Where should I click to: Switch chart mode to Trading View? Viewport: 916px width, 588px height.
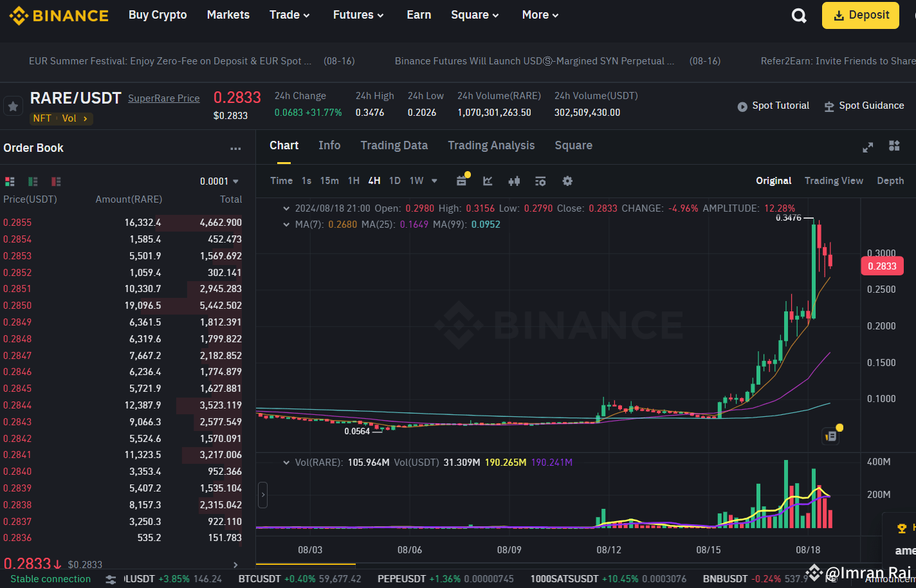834,181
